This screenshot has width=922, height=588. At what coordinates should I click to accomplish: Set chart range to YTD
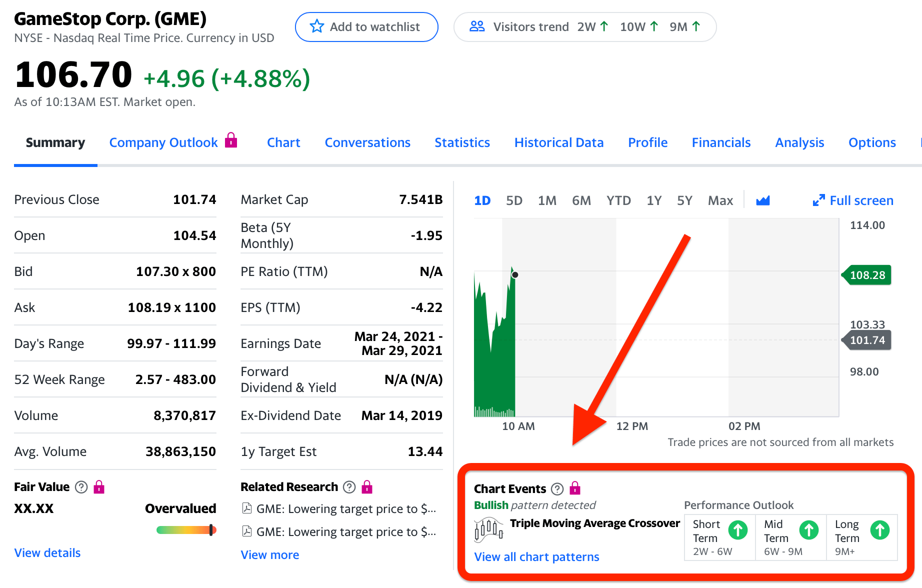coord(618,201)
